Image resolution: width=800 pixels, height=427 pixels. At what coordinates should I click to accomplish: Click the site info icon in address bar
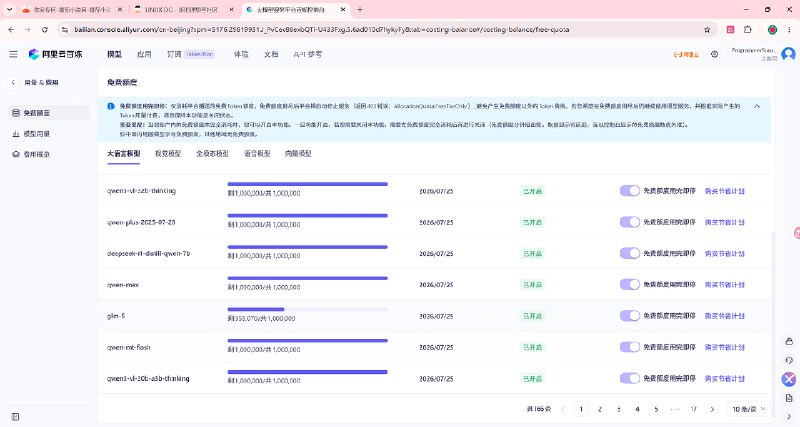(x=64, y=30)
